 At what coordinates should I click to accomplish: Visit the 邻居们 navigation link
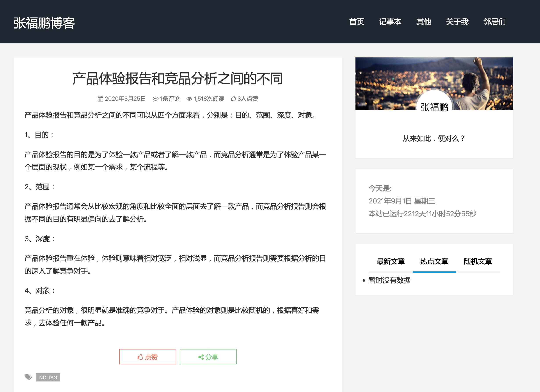494,22
